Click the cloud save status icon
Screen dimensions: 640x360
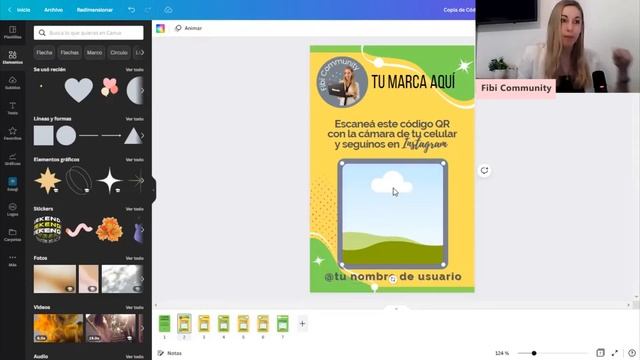168,10
